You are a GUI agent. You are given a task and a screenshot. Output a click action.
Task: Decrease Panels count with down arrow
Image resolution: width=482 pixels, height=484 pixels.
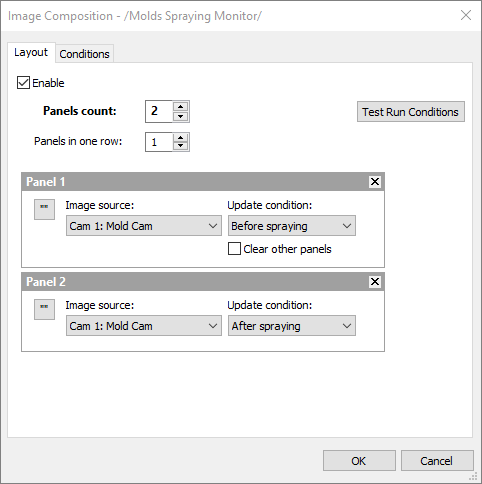click(180, 116)
